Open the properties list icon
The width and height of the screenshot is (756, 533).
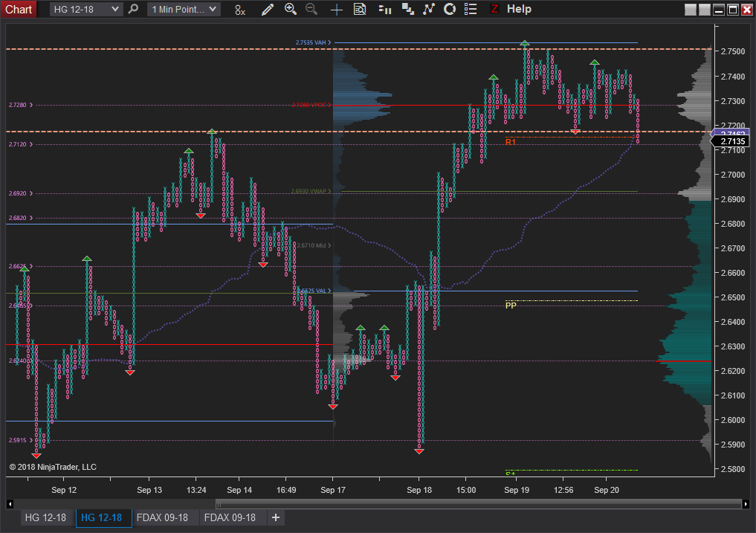(471, 9)
